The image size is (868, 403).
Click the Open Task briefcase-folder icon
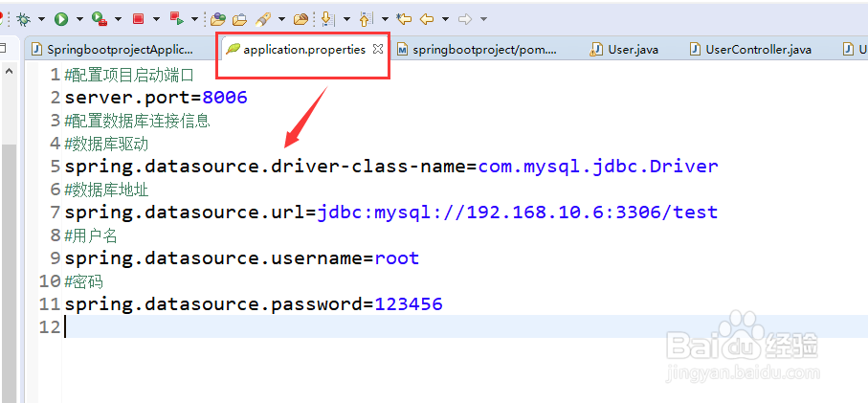pos(239,19)
